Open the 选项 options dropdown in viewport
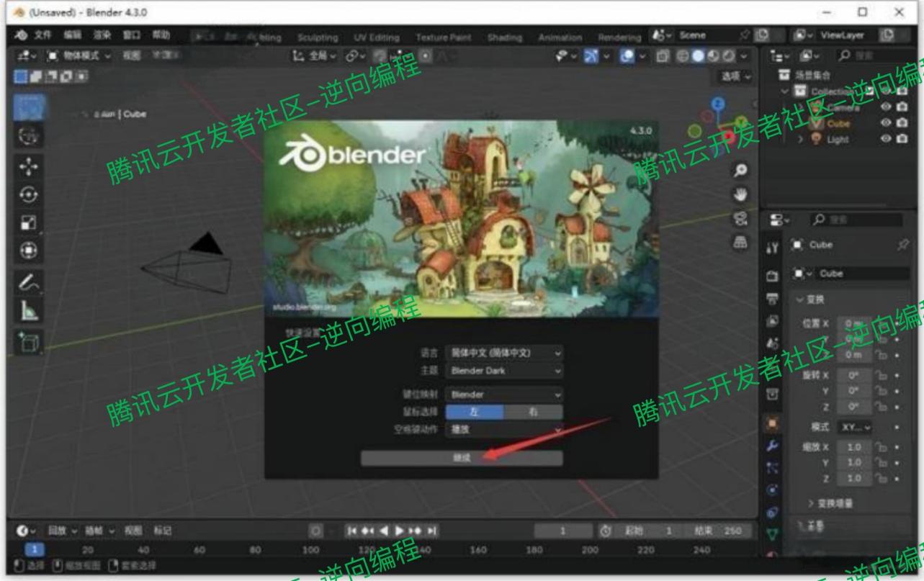The width and height of the screenshot is (924, 581). 735,76
